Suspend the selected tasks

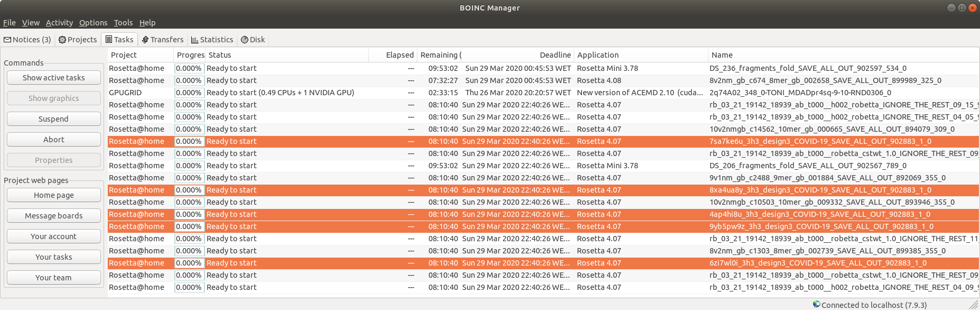(54, 119)
